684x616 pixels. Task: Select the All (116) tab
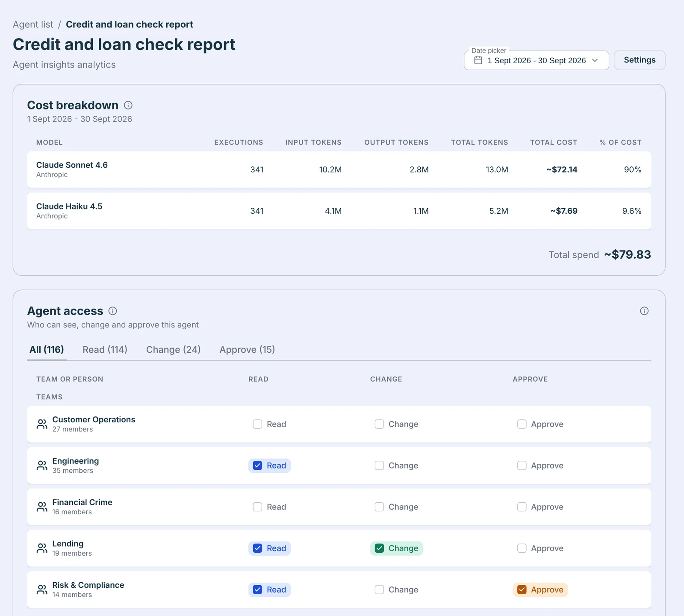click(47, 350)
